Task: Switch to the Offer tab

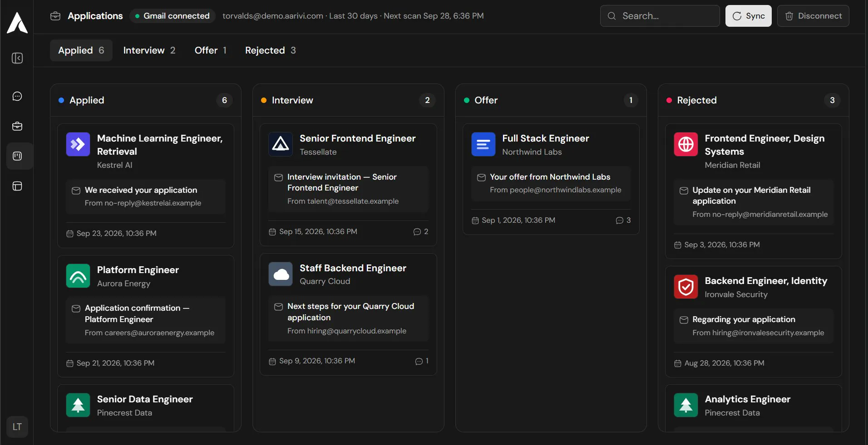Action: [x=211, y=50]
